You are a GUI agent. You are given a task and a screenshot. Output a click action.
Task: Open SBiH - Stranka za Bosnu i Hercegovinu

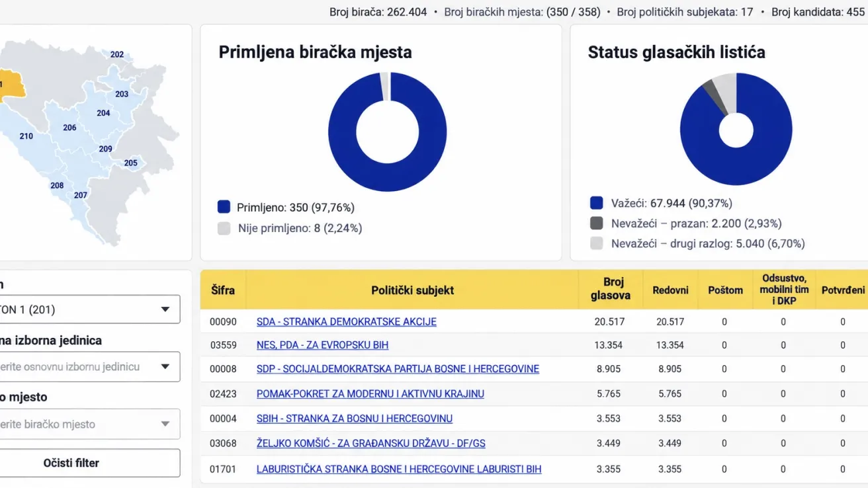pyautogui.click(x=355, y=419)
